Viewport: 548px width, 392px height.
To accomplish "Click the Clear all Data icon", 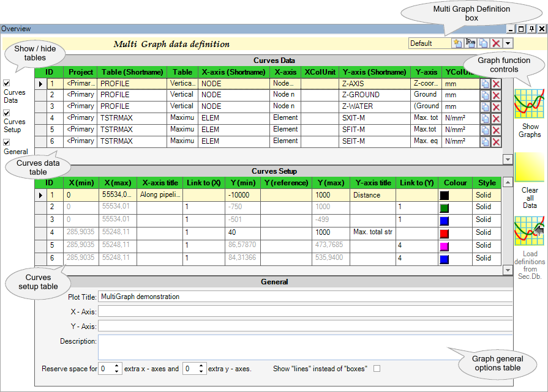I will (x=530, y=167).
